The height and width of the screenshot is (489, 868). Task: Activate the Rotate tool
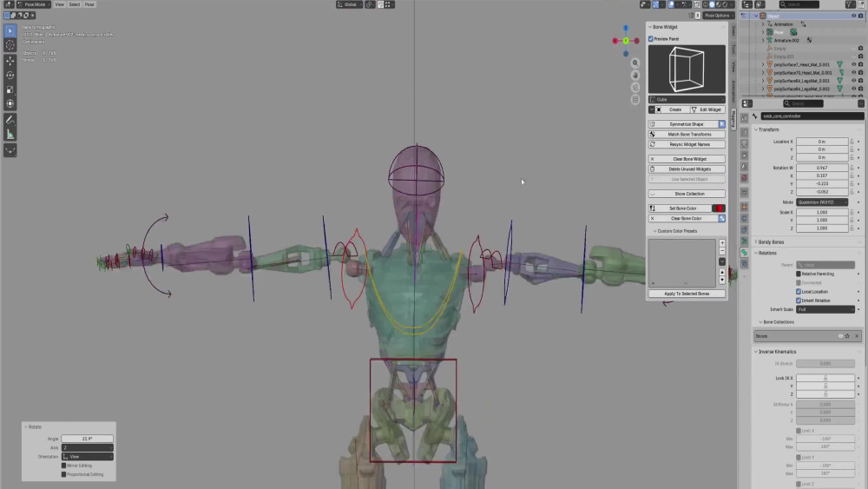(10, 76)
